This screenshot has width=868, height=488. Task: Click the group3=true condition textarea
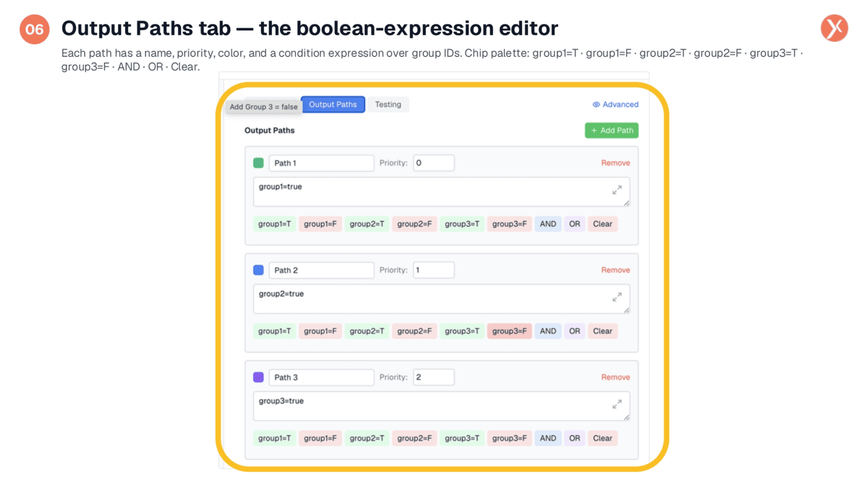click(x=441, y=406)
